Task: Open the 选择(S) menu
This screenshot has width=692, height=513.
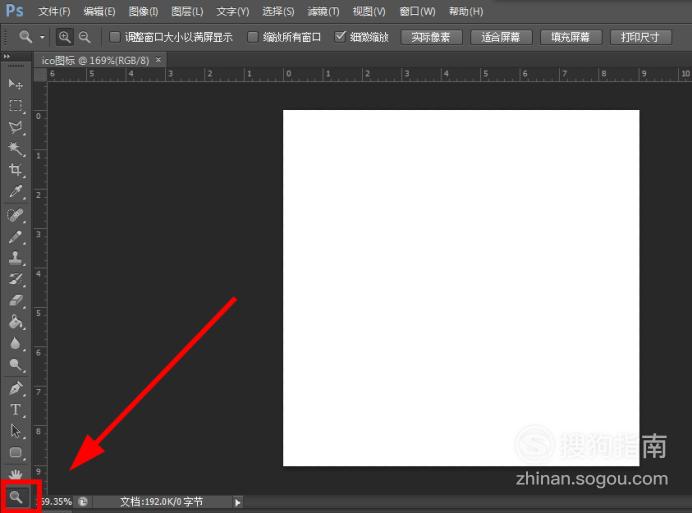Action: coord(278,11)
